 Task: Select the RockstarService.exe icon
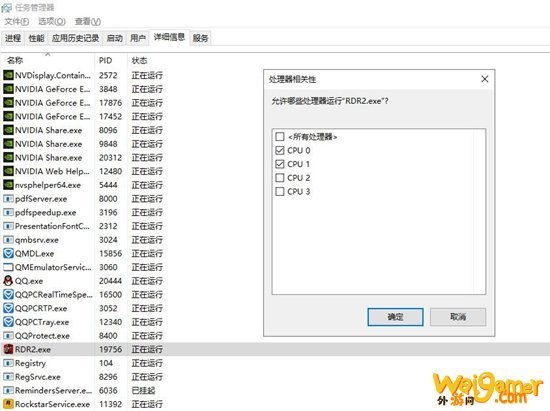(x=8, y=404)
